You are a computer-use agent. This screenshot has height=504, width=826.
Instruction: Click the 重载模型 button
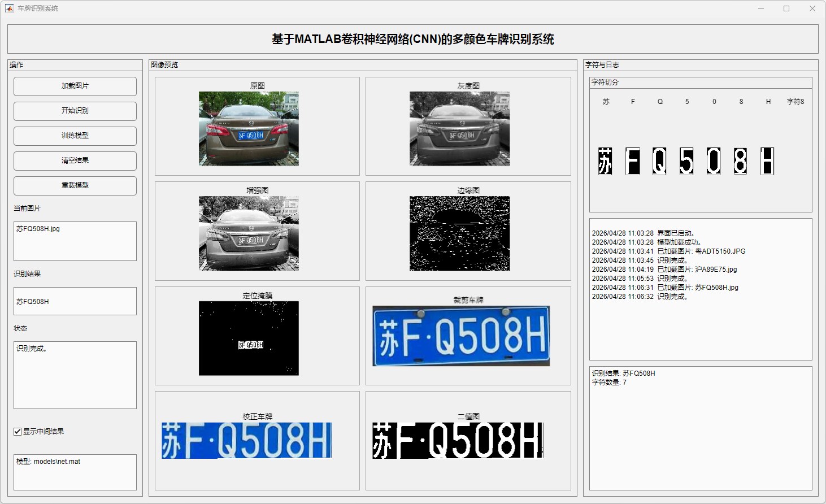pyautogui.click(x=75, y=185)
